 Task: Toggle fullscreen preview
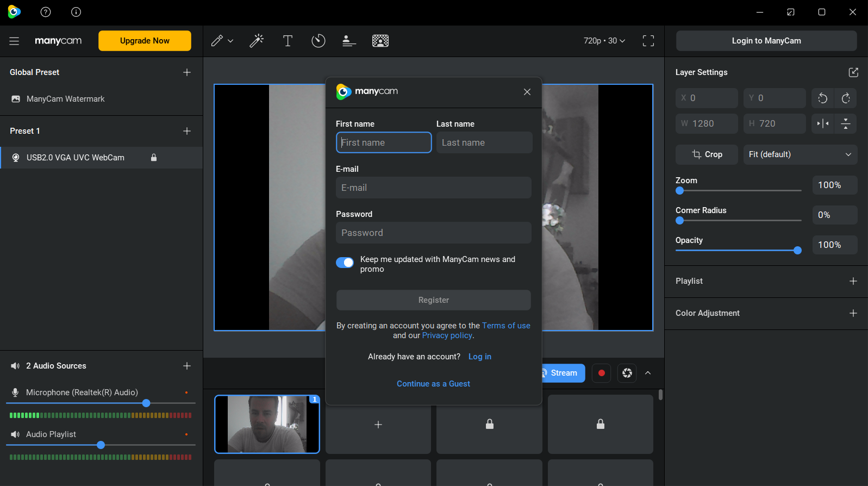coord(648,41)
